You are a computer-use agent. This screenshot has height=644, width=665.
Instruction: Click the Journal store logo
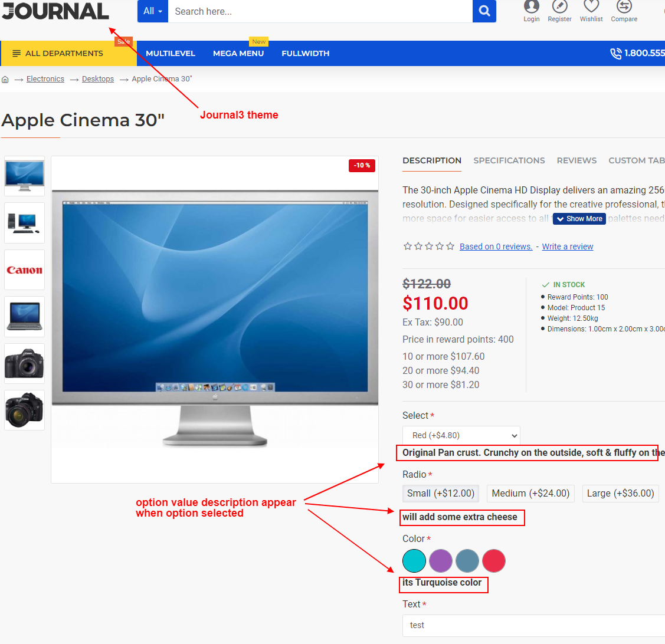coord(55,11)
